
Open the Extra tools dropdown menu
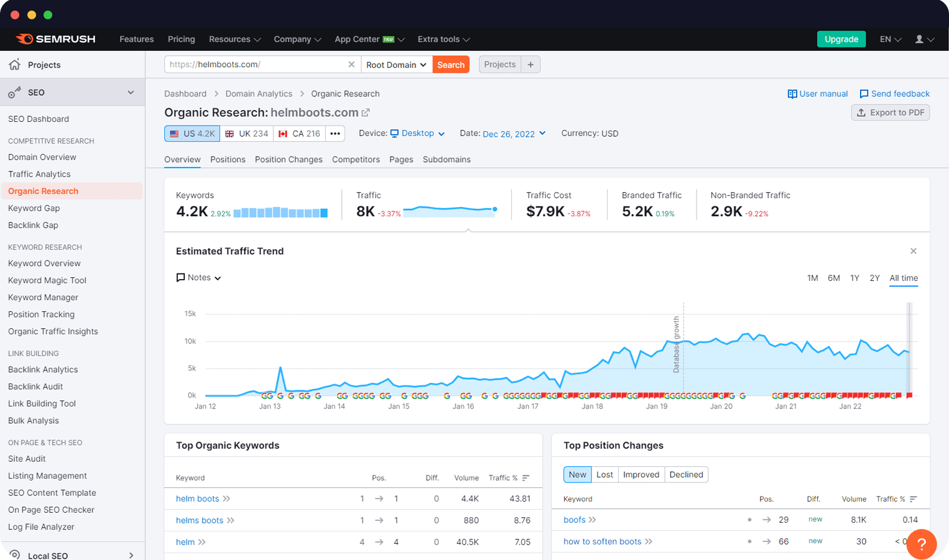click(443, 39)
